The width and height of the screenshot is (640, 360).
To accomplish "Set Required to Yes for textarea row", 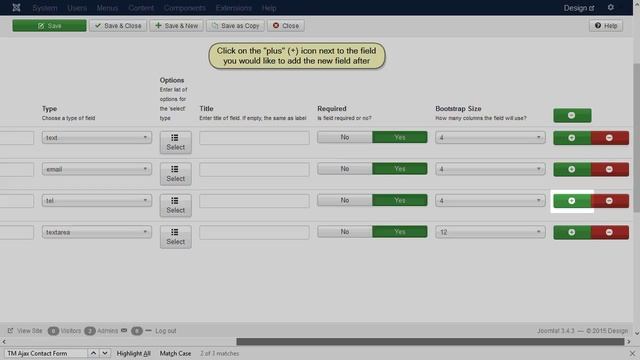I will tap(400, 231).
